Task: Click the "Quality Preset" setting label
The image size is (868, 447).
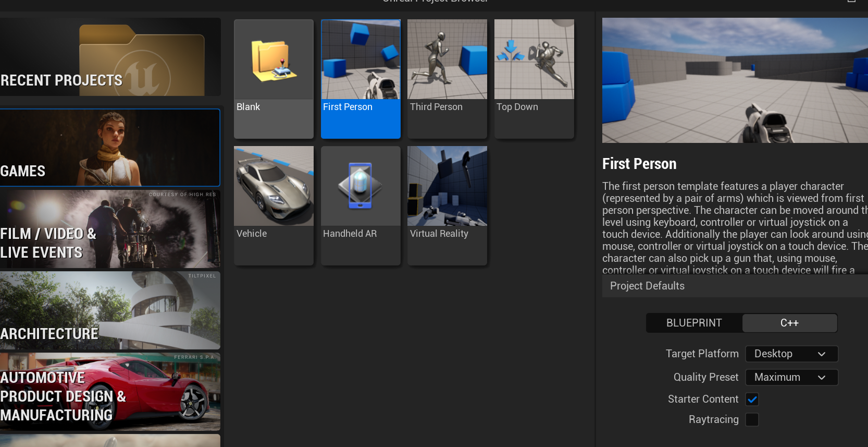Action: point(706,377)
